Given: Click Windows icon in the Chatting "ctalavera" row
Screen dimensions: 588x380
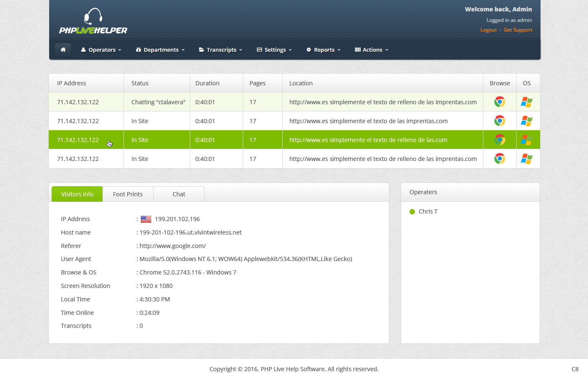Looking at the screenshot, I should 527,102.
